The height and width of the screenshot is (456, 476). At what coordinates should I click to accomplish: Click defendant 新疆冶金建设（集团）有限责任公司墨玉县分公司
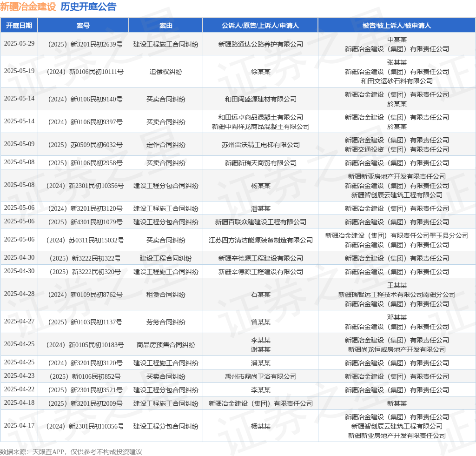pos(397,235)
